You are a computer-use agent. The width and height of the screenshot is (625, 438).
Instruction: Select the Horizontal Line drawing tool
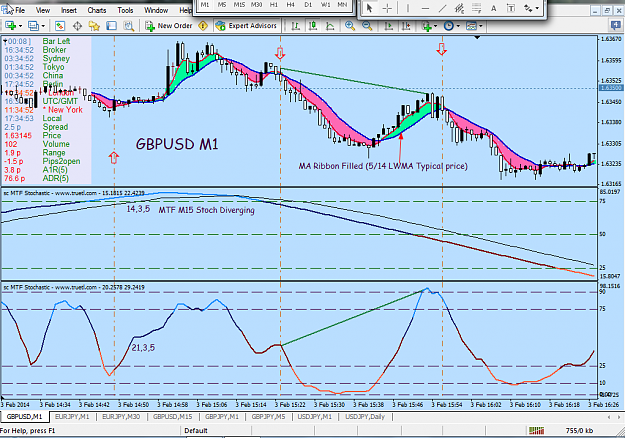(x=425, y=8)
